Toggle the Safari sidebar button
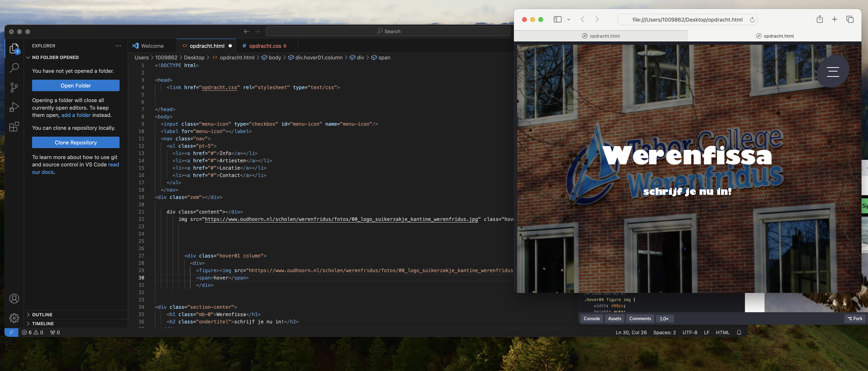Viewport: 868px width, 371px height. pos(557,20)
